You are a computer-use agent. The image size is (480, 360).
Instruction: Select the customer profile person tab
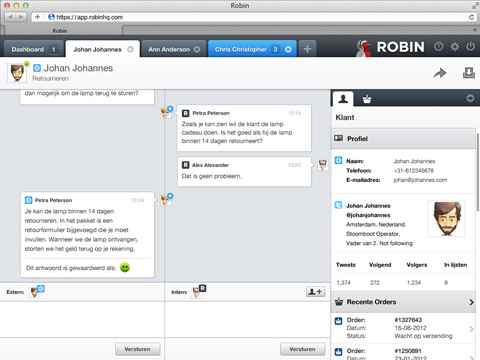pos(343,99)
